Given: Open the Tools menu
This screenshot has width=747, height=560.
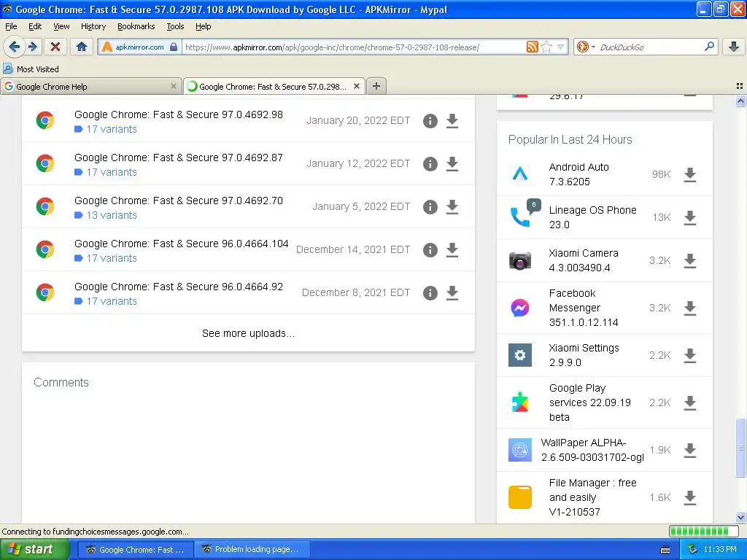Looking at the screenshot, I should [x=175, y=26].
